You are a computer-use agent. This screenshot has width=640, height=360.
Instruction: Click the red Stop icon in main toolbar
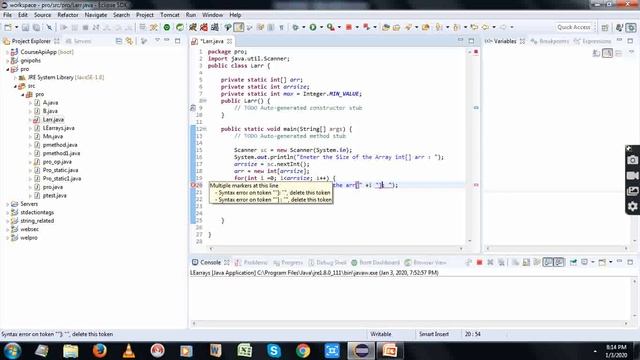pyautogui.click(x=349, y=27)
